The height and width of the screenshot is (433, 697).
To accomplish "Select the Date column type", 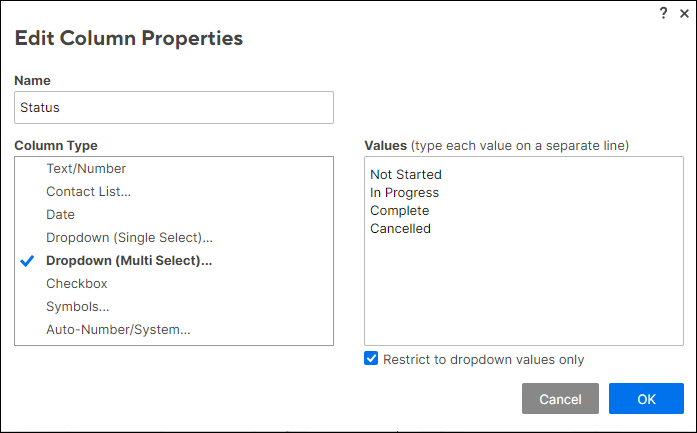I will click(x=60, y=214).
